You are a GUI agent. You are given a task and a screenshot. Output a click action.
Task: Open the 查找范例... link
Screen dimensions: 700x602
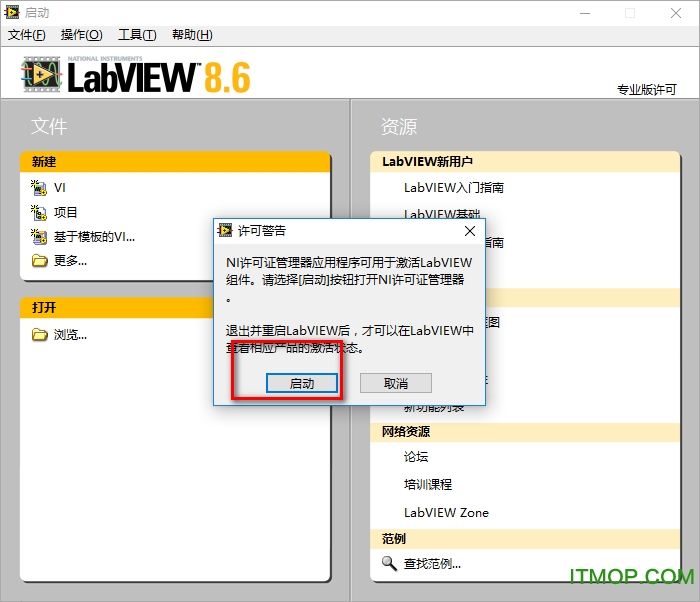pyautogui.click(x=432, y=564)
